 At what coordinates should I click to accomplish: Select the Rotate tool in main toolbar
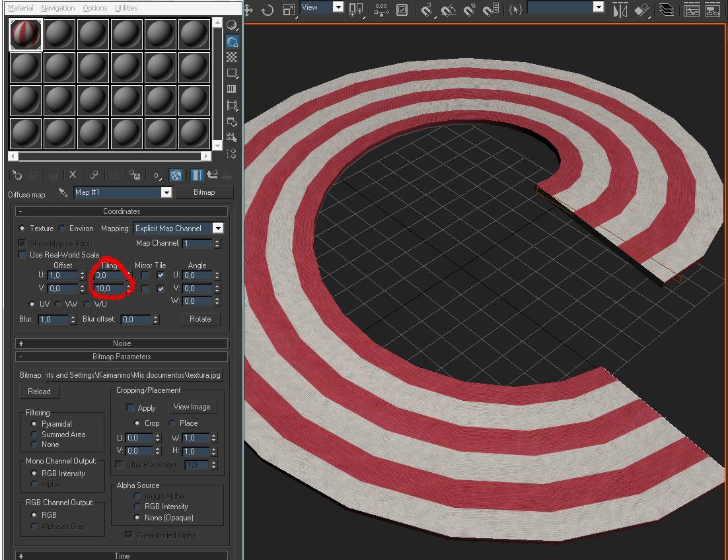click(268, 10)
